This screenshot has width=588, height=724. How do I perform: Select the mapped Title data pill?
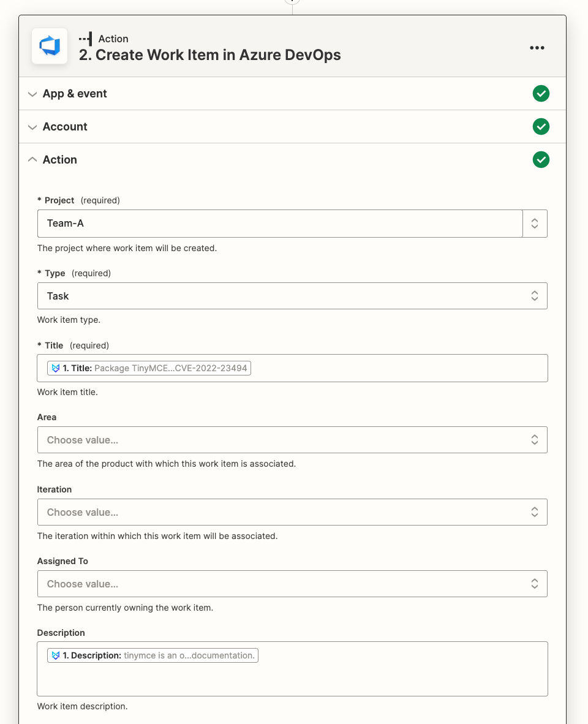(149, 368)
